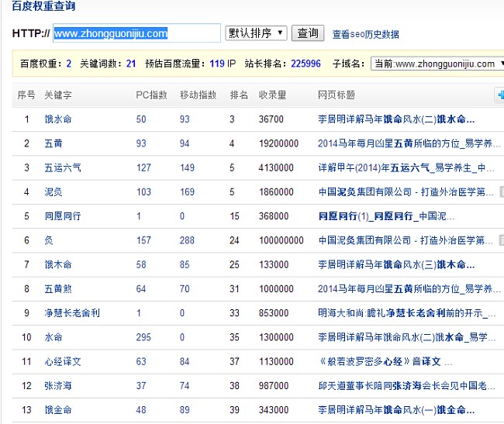The image size is (504, 424).
Task: Click PC指数 value 295 for 水命
Action: pos(143,337)
